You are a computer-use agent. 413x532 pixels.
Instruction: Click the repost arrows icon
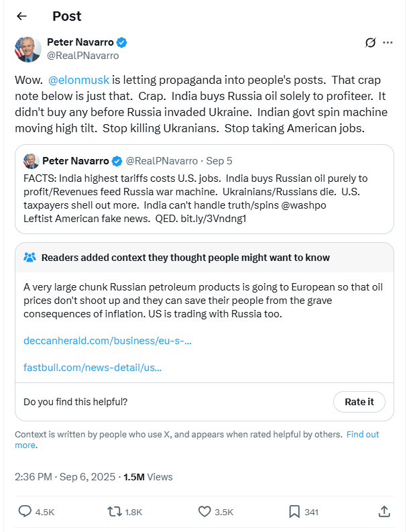[x=115, y=511]
